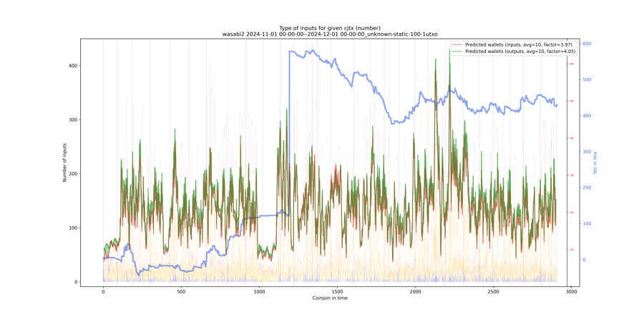Click left y-axis tick label '200'

[72, 174]
